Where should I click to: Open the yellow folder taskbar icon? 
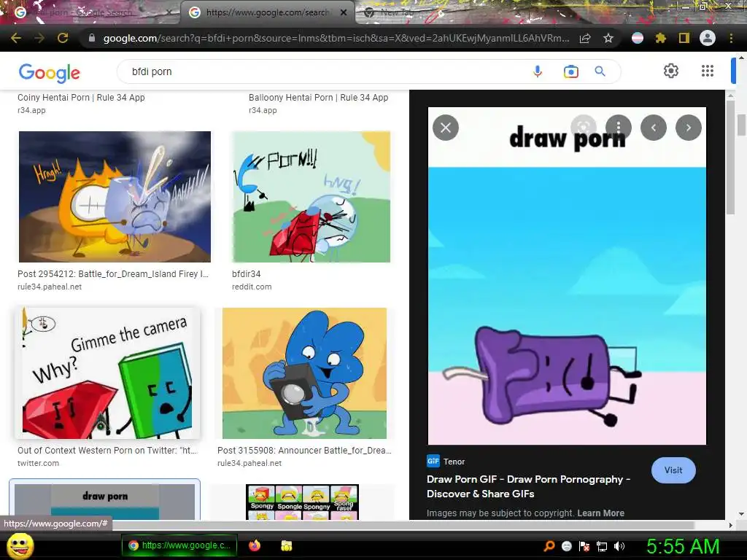click(x=286, y=545)
